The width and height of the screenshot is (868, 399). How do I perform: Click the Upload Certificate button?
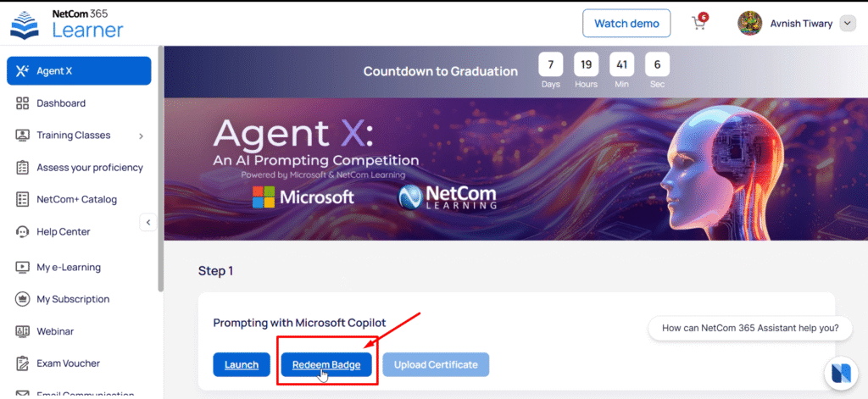pos(436,364)
